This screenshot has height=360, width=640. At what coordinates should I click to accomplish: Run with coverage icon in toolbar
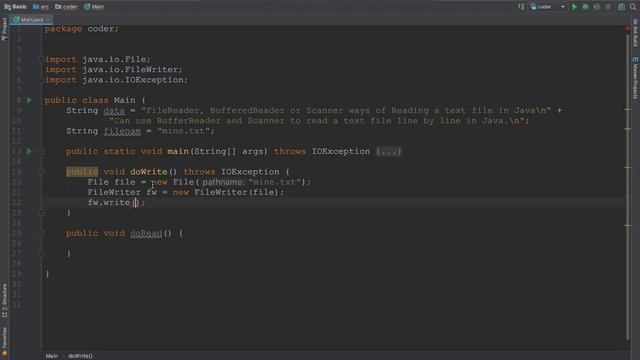point(596,7)
